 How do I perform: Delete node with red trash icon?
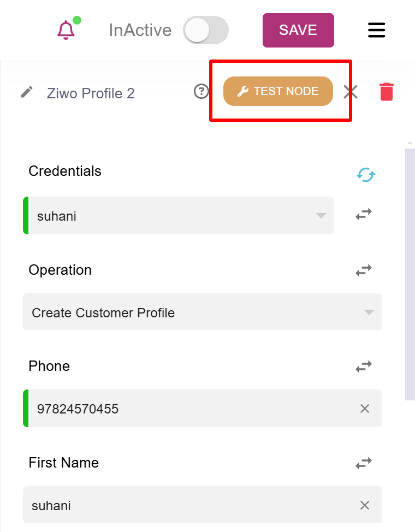coord(387,92)
